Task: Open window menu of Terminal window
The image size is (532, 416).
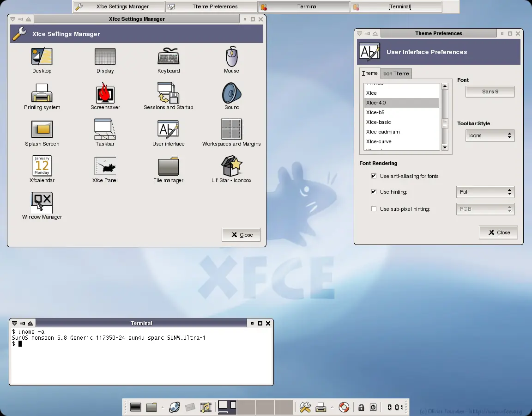Action: (x=15, y=323)
